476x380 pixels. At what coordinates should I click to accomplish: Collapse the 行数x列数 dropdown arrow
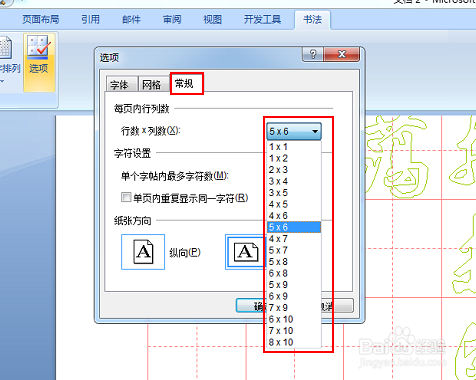point(315,131)
